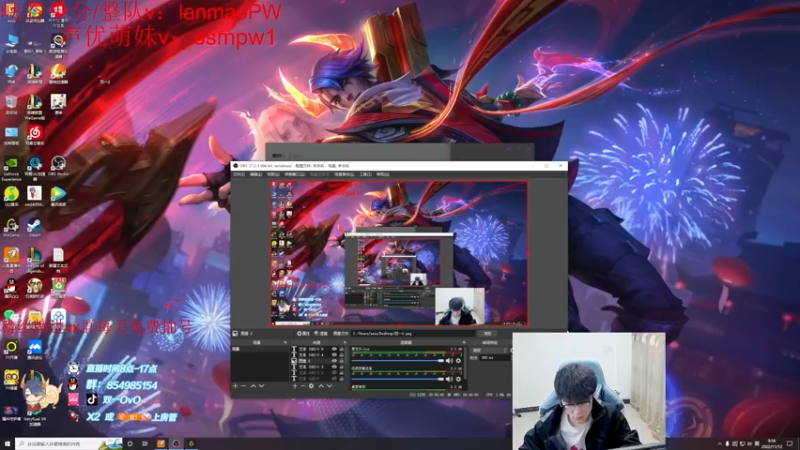
Task: Click Windows taskbar search box
Action: (68, 444)
